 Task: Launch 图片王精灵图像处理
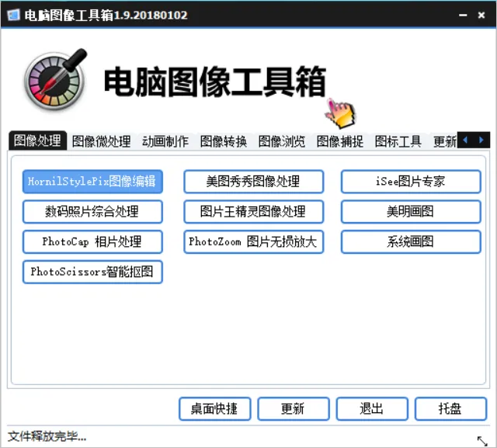254,212
